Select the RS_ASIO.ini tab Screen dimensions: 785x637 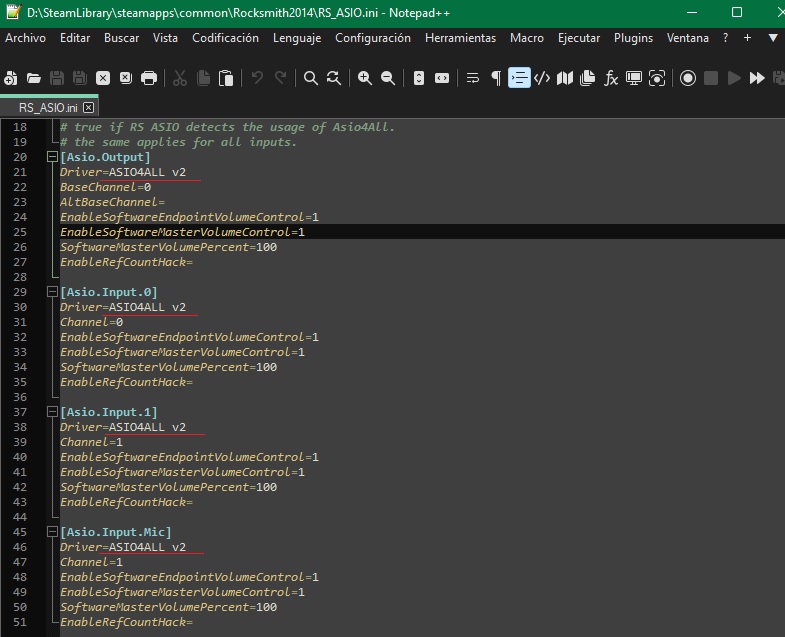click(x=48, y=108)
